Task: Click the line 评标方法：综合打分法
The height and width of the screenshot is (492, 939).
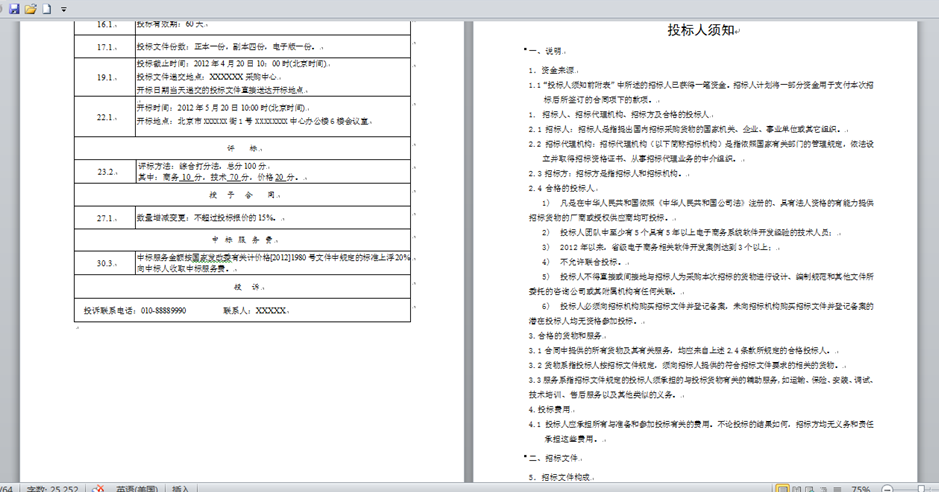Action: 204,166
